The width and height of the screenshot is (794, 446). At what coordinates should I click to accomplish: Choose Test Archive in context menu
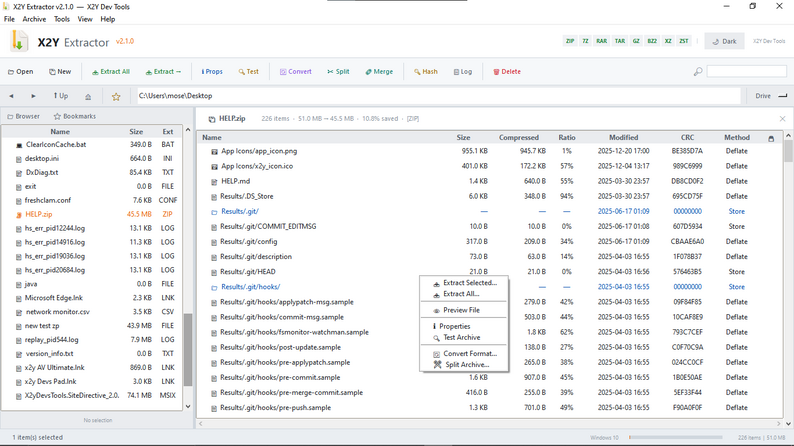click(464, 338)
